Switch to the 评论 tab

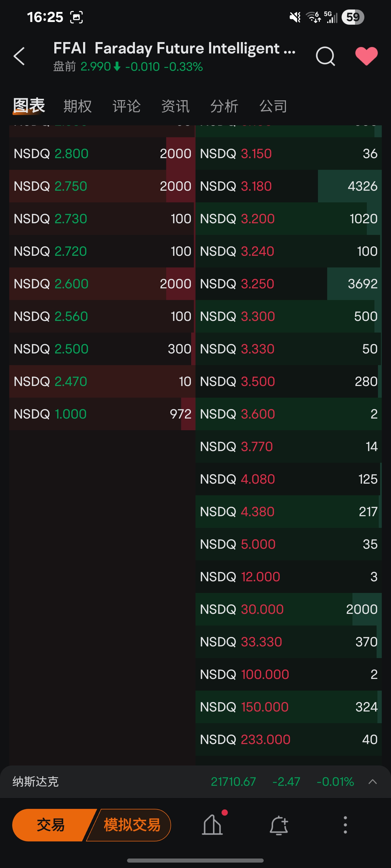tap(127, 106)
